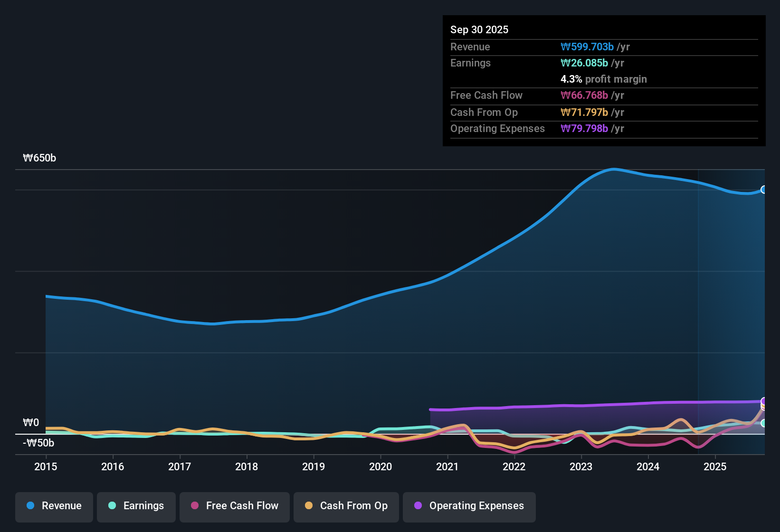Toggle the Revenue series visibility

54,506
